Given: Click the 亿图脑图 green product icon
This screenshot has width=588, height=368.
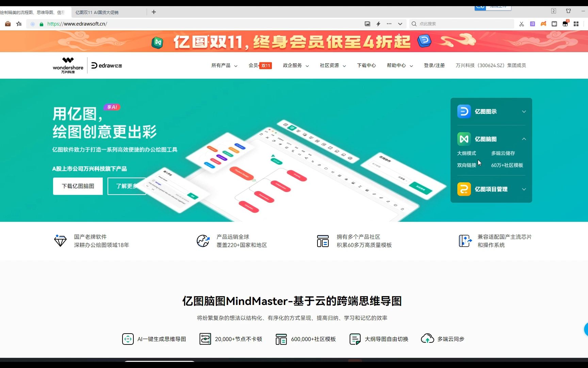Looking at the screenshot, I should tap(464, 139).
